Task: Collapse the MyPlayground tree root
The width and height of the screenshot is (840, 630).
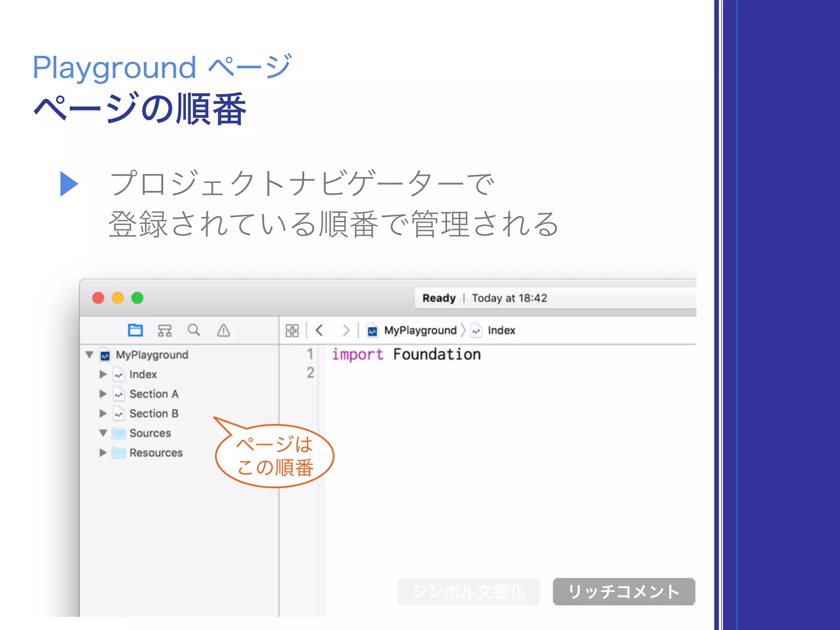Action: [89, 354]
